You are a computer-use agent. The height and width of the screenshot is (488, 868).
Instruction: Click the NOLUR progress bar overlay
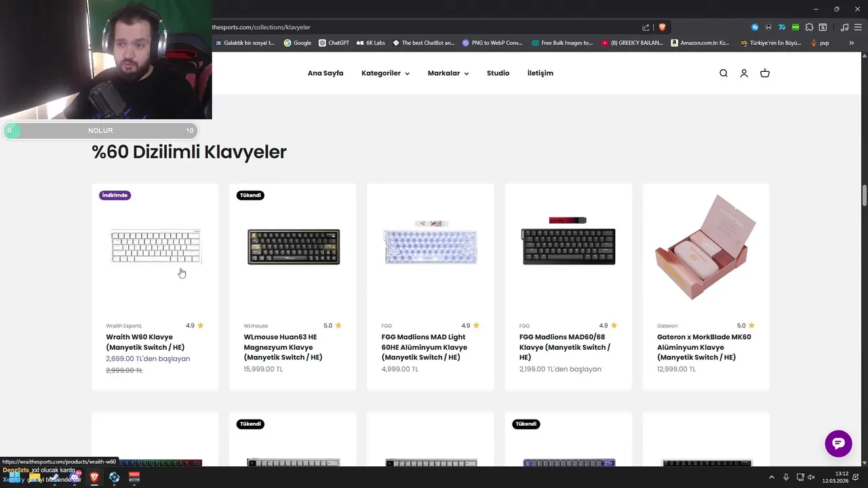[x=100, y=131]
